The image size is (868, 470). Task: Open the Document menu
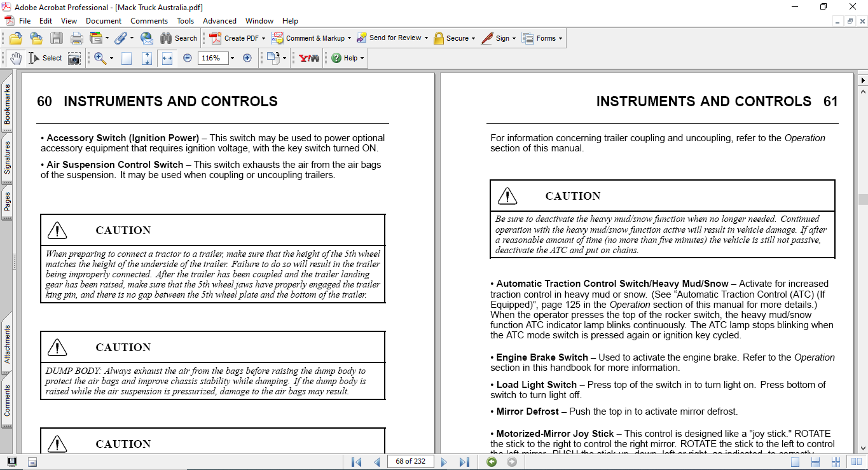click(x=104, y=21)
